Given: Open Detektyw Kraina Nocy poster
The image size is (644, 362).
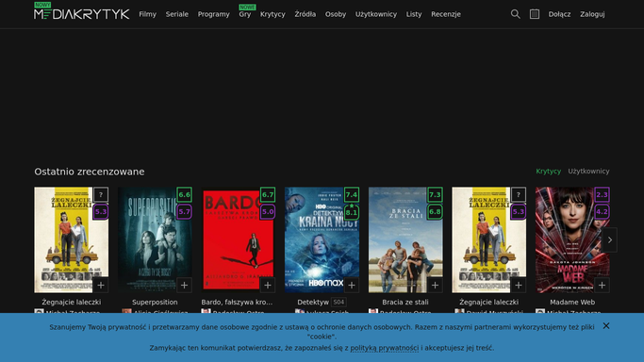Looking at the screenshot, I should click(322, 240).
